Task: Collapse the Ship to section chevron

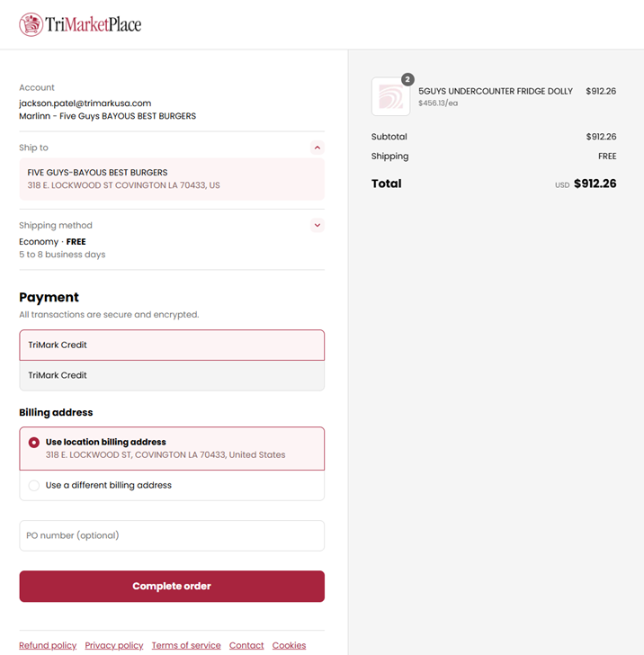Action: tap(318, 148)
